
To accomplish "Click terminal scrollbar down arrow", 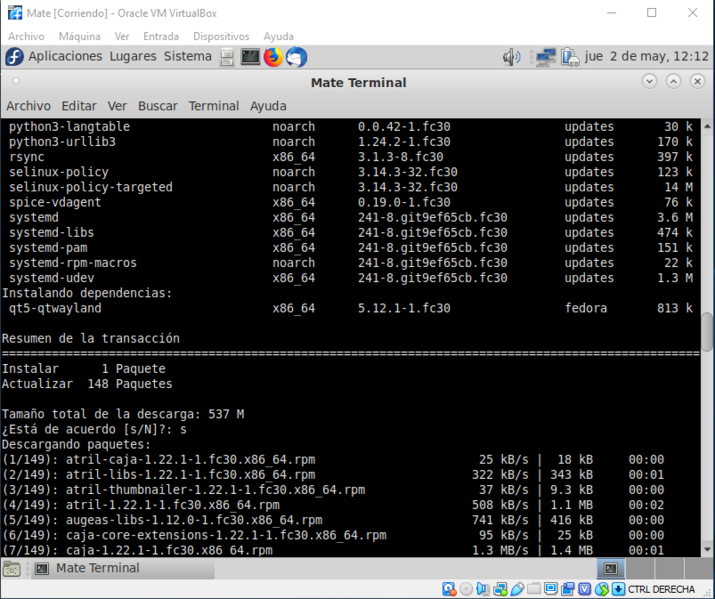I will point(707,549).
